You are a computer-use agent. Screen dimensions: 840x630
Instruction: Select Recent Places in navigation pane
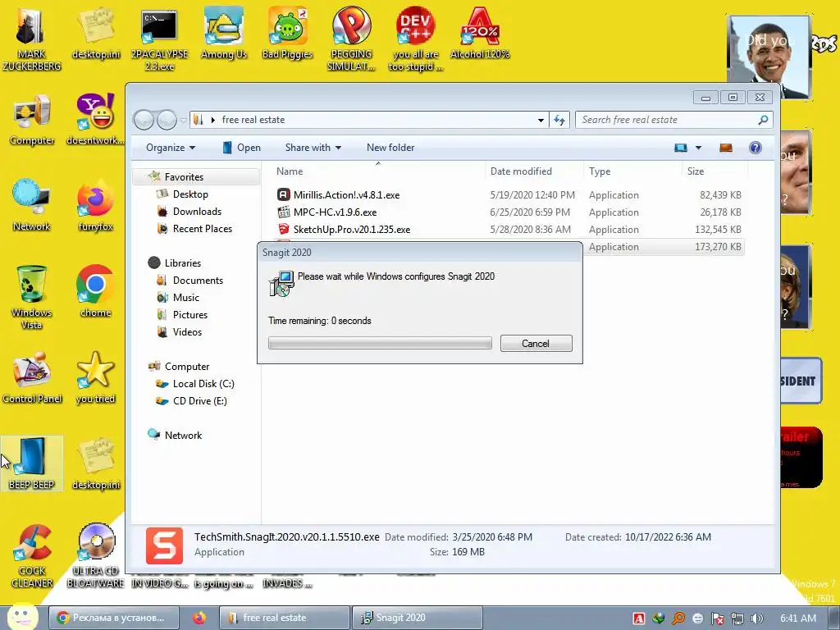pyautogui.click(x=202, y=229)
